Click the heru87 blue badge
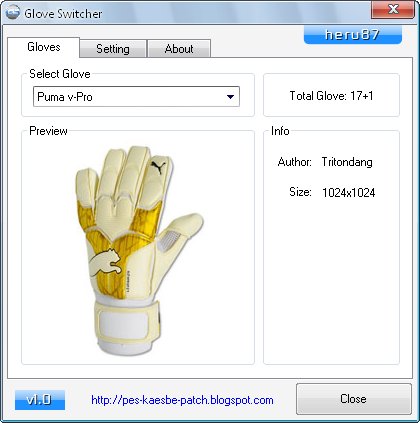This screenshot has width=420, height=423. coord(353,35)
